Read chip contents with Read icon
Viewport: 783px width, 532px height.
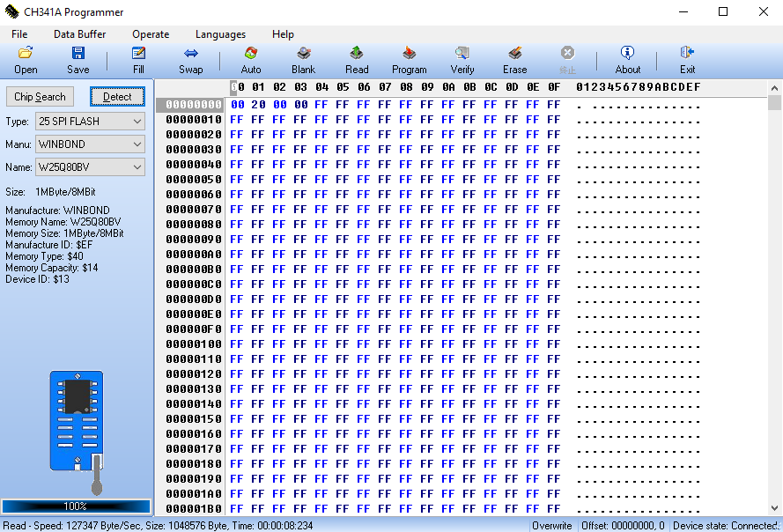357,60
